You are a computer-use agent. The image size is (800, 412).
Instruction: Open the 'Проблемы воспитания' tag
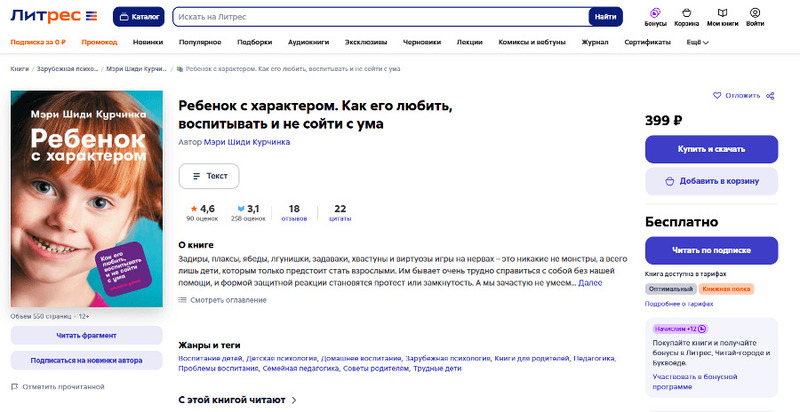tap(218, 368)
